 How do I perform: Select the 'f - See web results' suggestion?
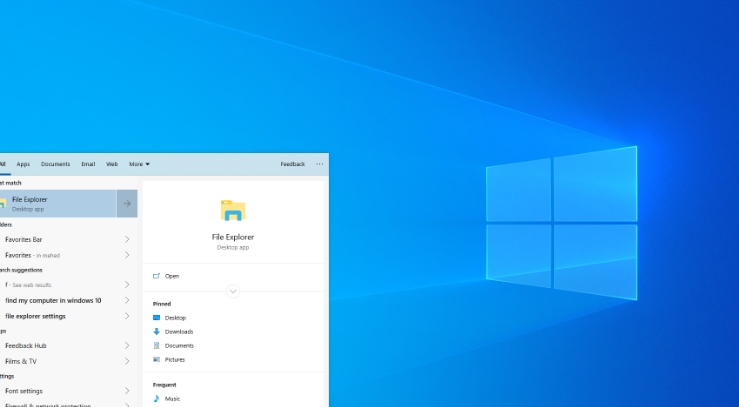[28, 285]
